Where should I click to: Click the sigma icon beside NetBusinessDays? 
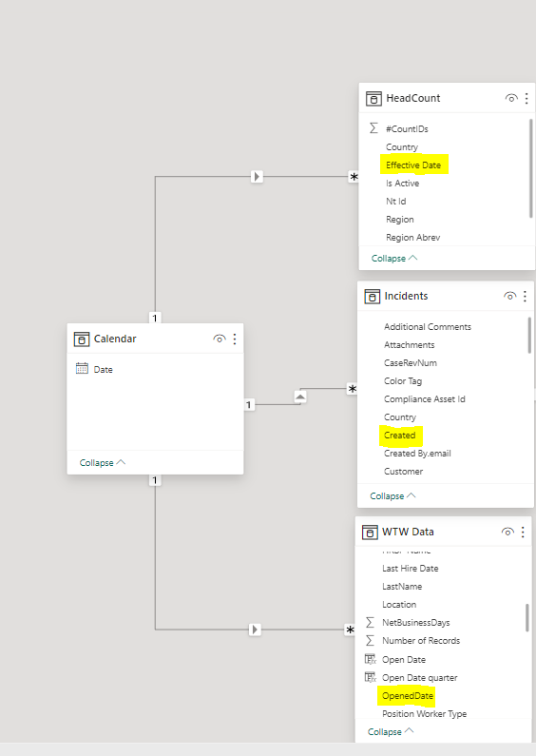370,623
